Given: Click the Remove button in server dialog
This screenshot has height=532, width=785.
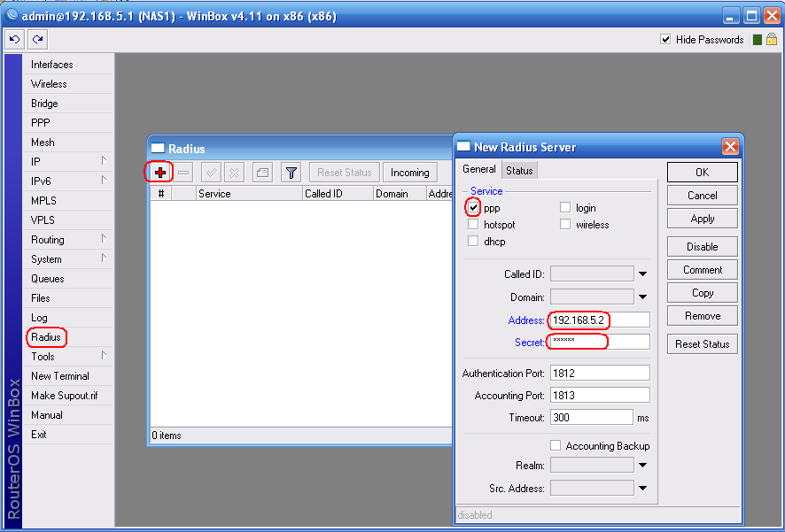Looking at the screenshot, I should (702, 315).
